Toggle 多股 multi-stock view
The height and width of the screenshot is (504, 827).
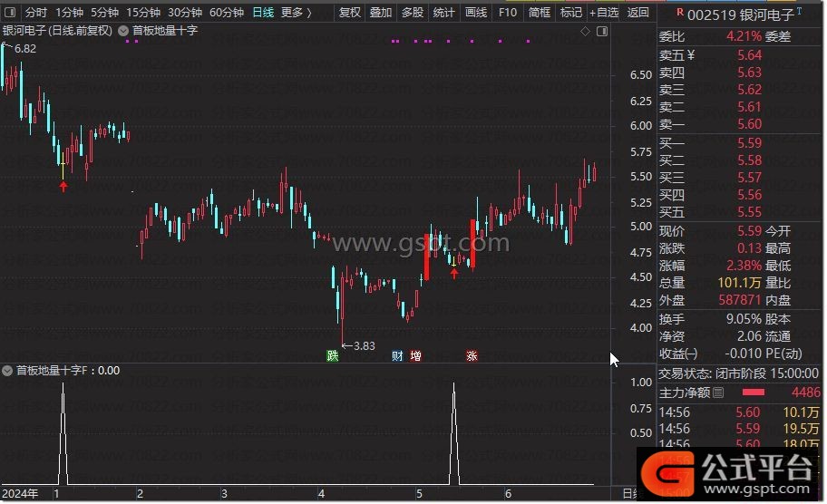(412, 13)
